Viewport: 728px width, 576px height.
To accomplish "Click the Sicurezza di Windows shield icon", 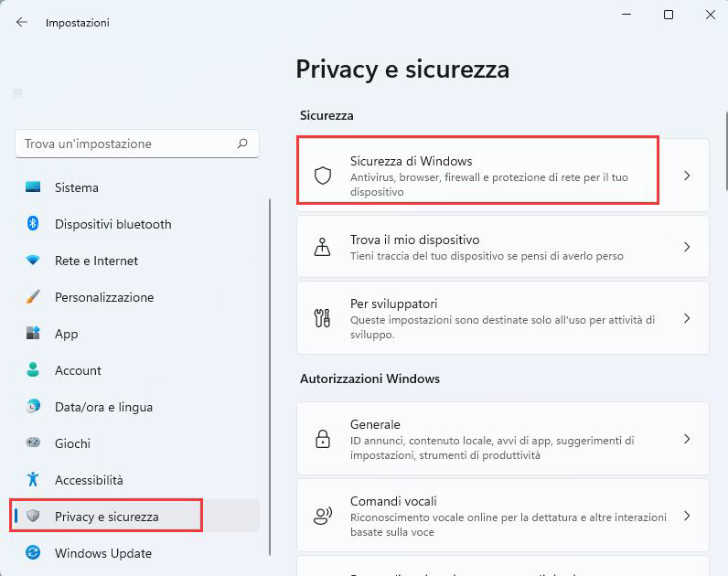I will point(322,176).
